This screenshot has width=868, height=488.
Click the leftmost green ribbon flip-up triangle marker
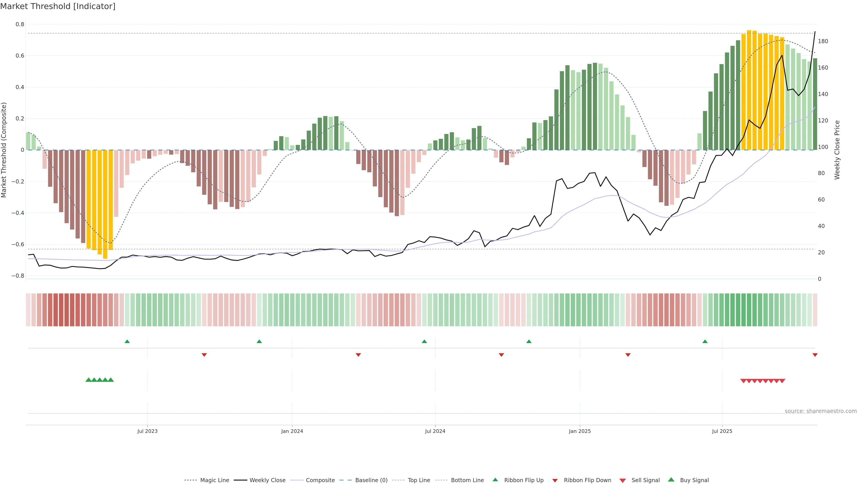point(127,342)
